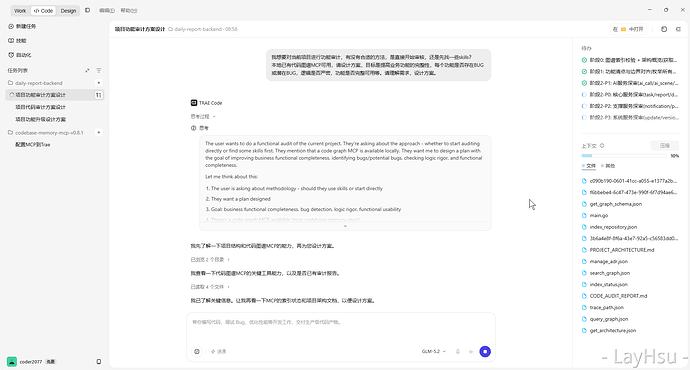The height and width of the screenshot is (370, 690).
Task: Select todo item 阶段2-P1 AI服务
Action: (629, 83)
